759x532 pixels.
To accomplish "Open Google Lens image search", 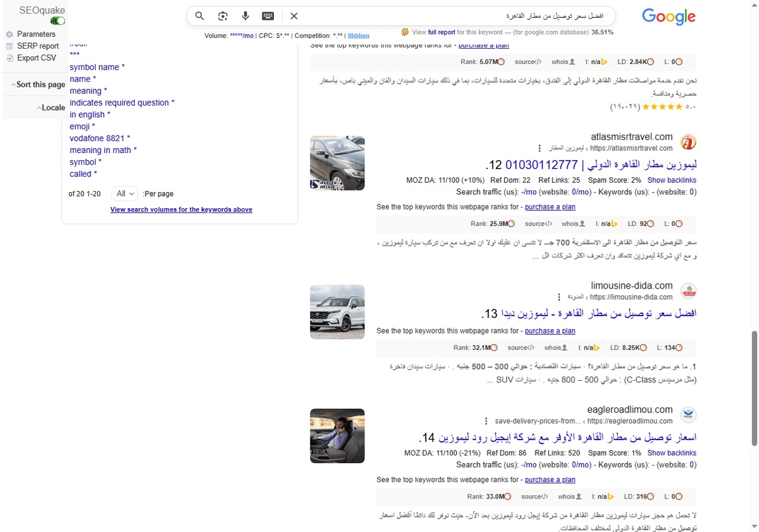I will (223, 16).
